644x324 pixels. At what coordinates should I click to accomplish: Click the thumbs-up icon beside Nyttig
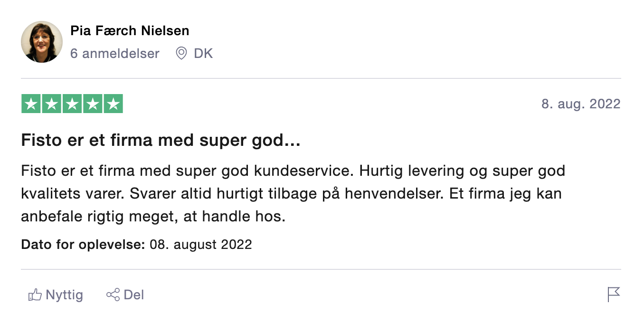(35, 295)
